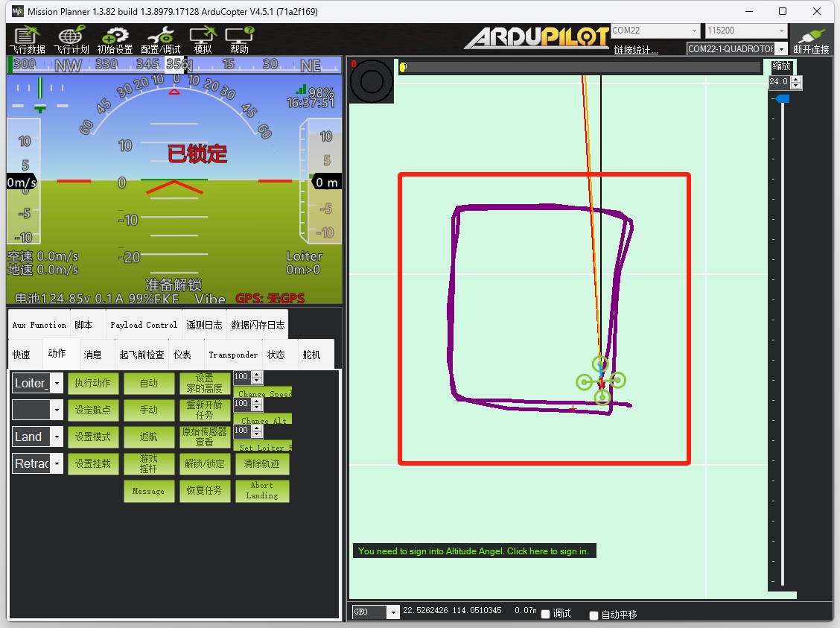Switch to the 数据闪存日志 dataflash logs tab
840x628 pixels.
258,325
